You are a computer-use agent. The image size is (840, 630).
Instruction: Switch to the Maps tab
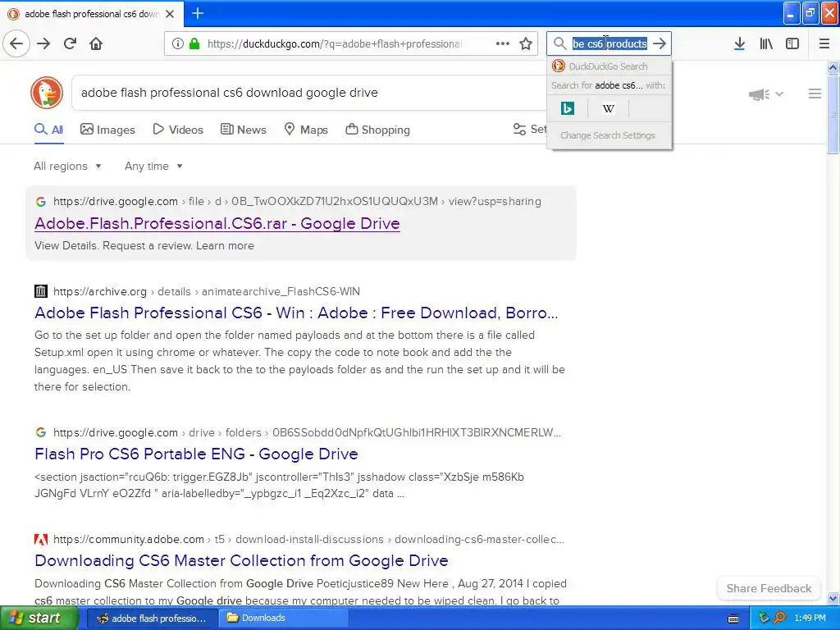click(x=306, y=130)
